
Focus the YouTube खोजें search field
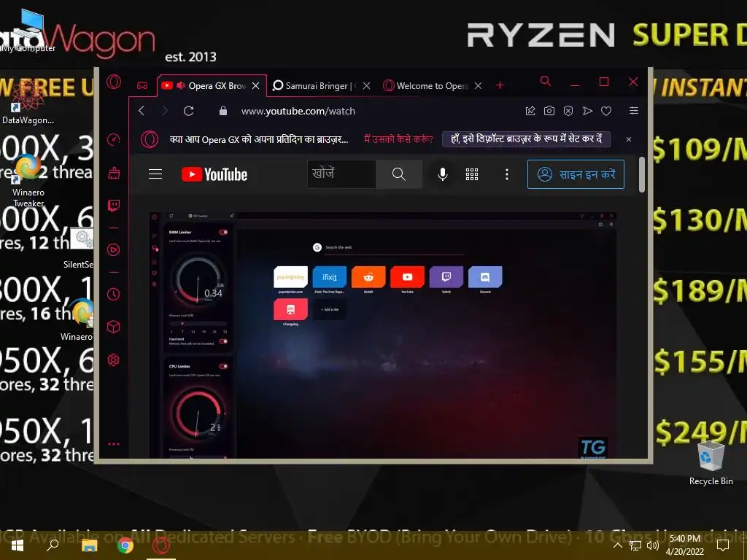coord(341,174)
